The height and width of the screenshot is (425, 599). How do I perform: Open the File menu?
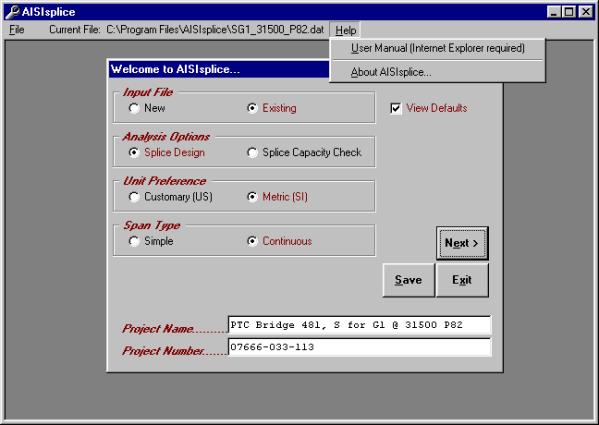(x=17, y=30)
